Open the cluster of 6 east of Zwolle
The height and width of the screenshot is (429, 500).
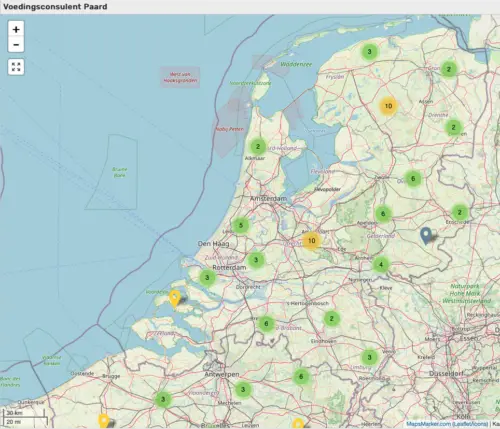coord(413,179)
